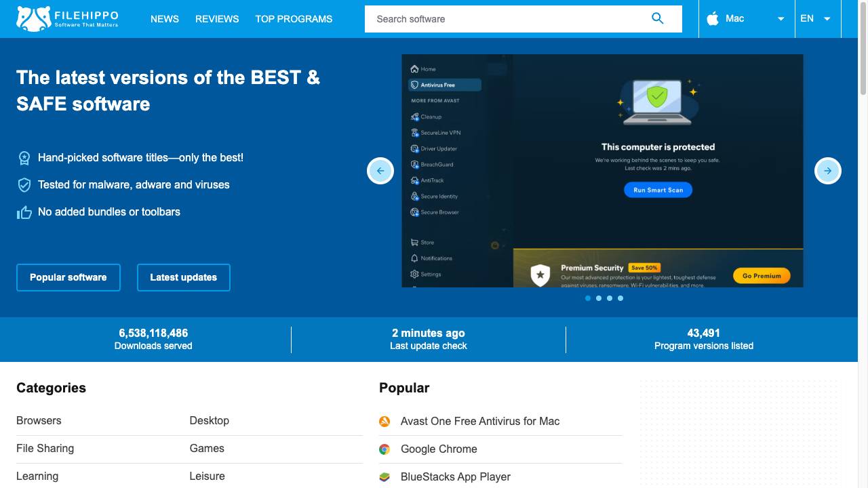The image size is (868, 488).
Task: Click the Popular heading
Action: click(x=404, y=388)
